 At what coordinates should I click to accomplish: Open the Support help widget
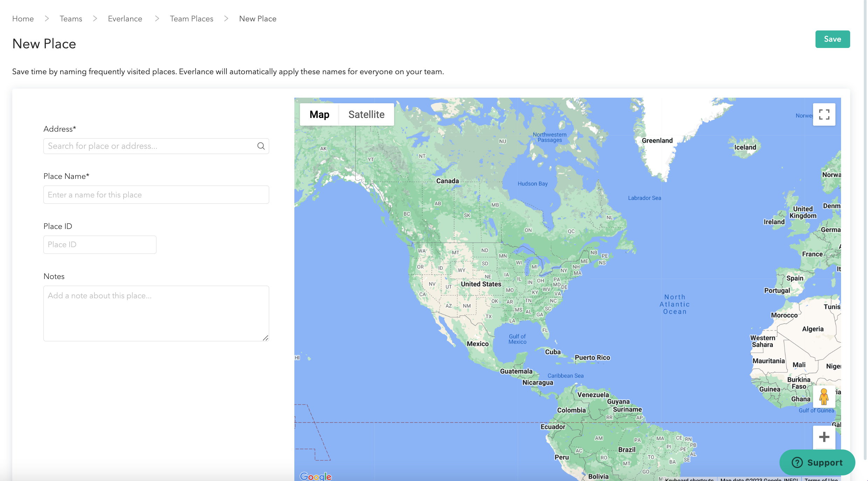817,462
